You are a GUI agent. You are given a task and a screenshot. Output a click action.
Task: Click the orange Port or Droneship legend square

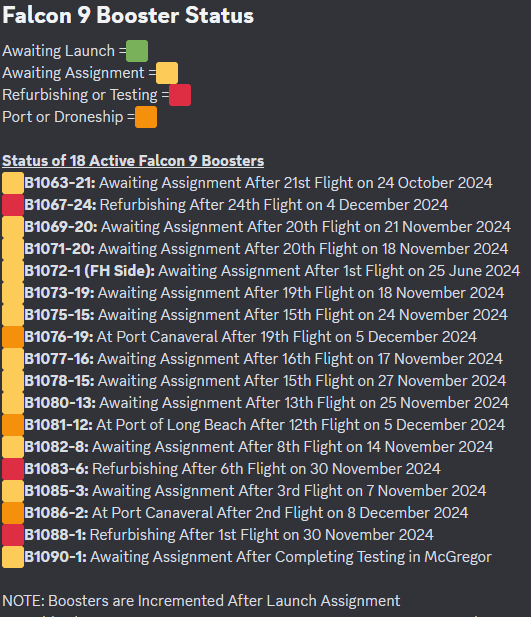[x=146, y=117]
